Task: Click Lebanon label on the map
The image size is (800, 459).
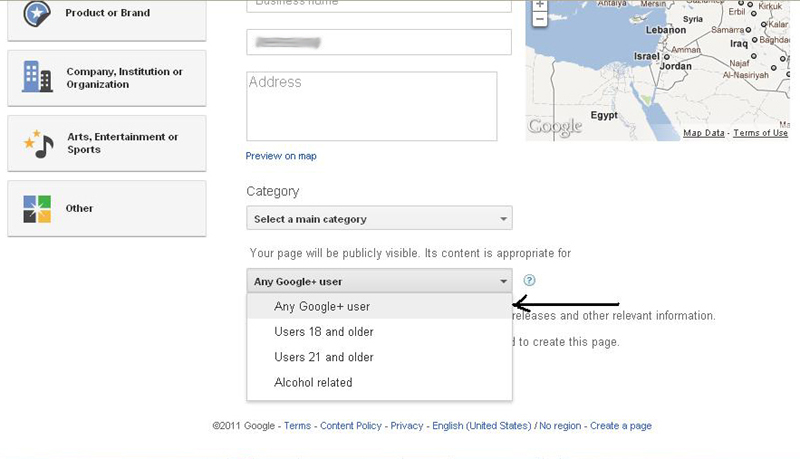Action: tap(666, 30)
